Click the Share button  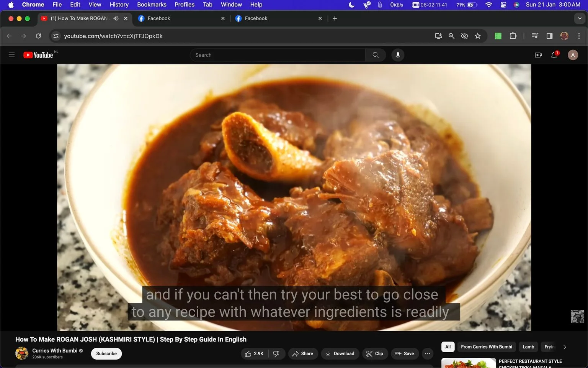pyautogui.click(x=303, y=353)
